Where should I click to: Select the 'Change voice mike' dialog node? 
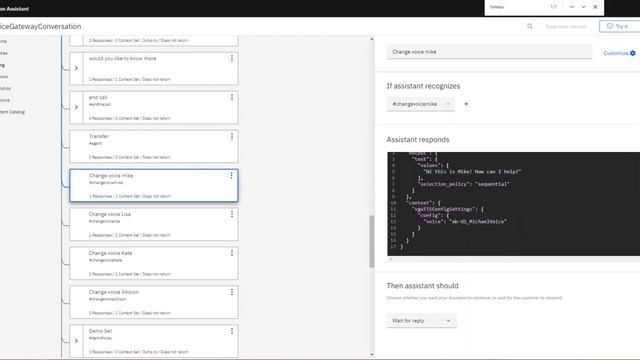pyautogui.click(x=154, y=185)
